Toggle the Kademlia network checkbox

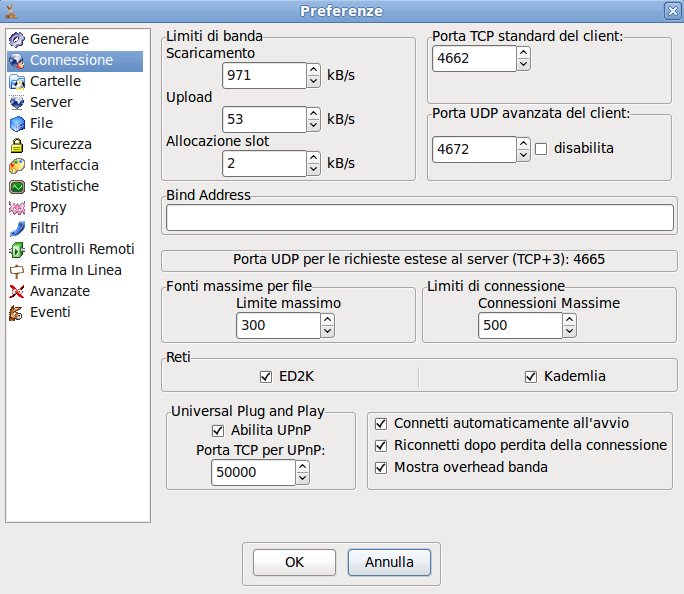[x=530, y=377]
